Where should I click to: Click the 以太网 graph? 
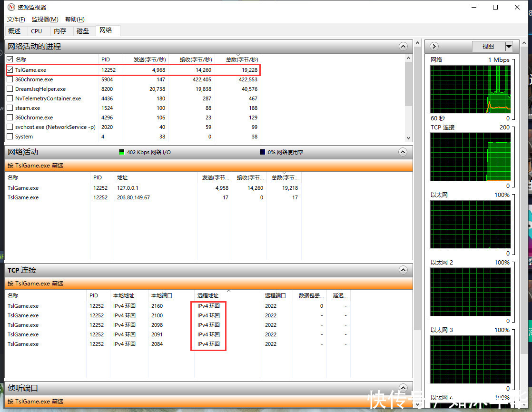[470, 225]
